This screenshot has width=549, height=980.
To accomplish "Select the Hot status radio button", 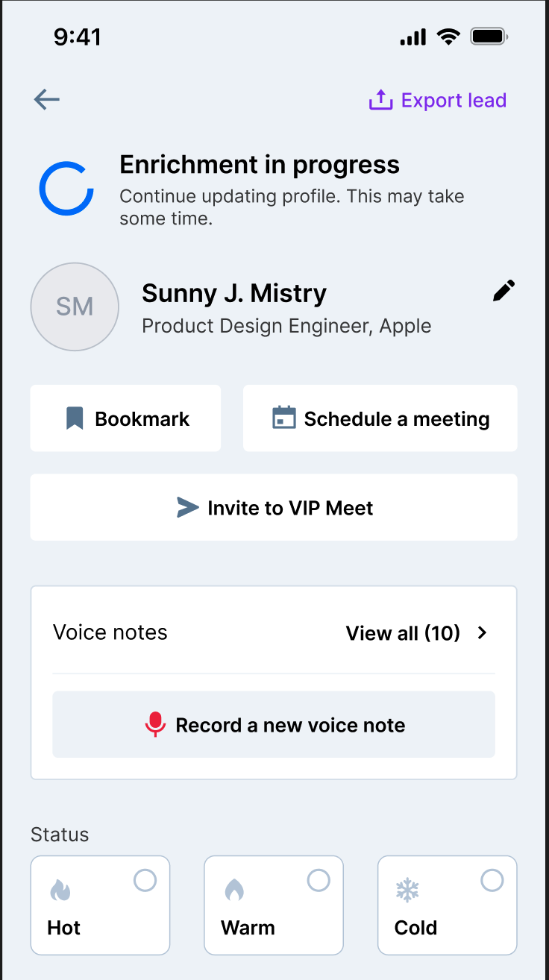I will pyautogui.click(x=145, y=881).
